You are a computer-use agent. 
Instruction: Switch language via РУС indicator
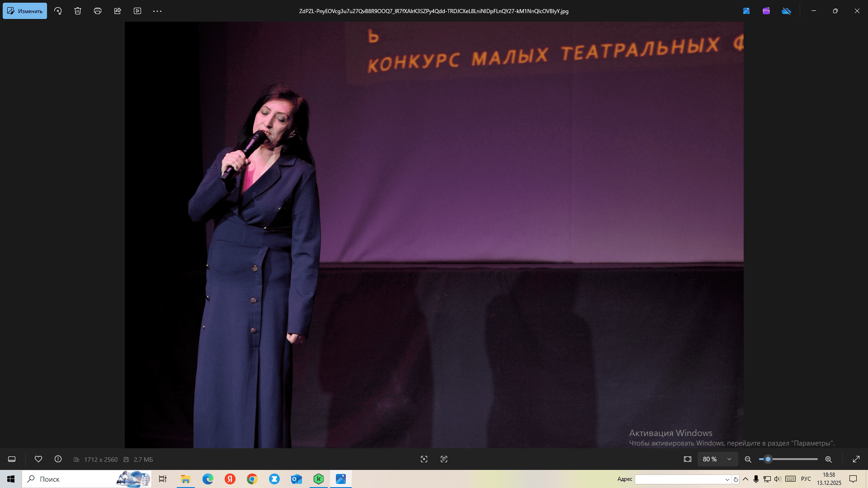(x=806, y=479)
